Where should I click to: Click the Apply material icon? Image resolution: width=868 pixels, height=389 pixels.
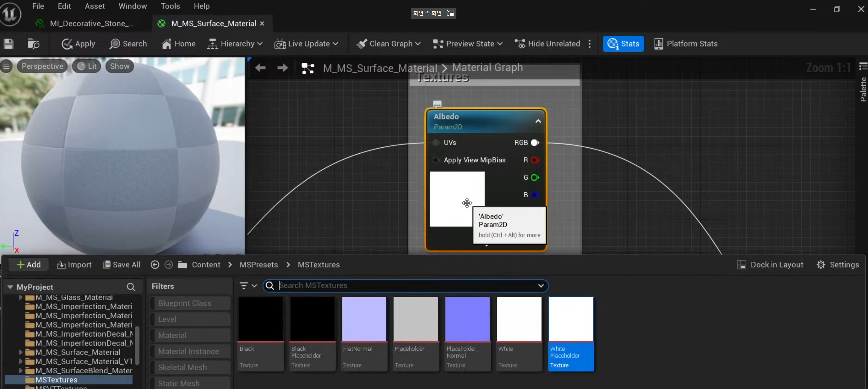pos(67,44)
